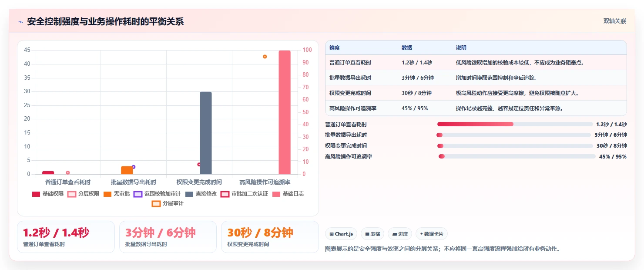Toggle the 基础日志 legend item

[x=288, y=194]
